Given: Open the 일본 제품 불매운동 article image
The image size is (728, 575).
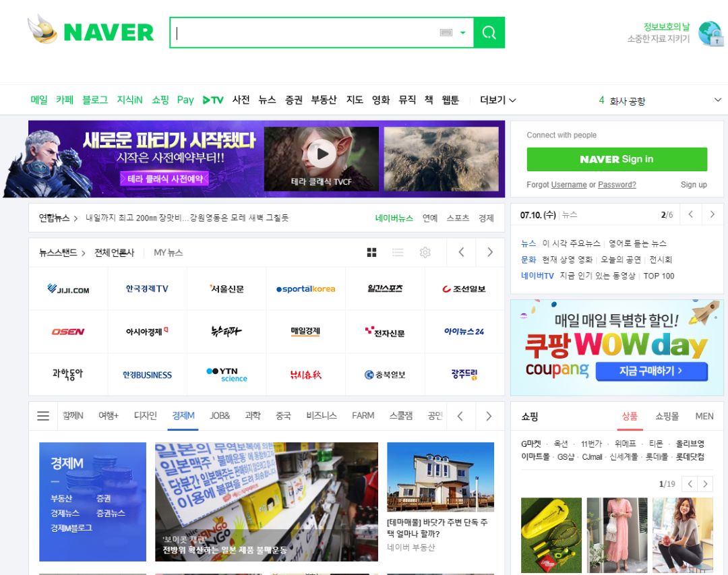Looking at the screenshot, I should click(x=266, y=502).
